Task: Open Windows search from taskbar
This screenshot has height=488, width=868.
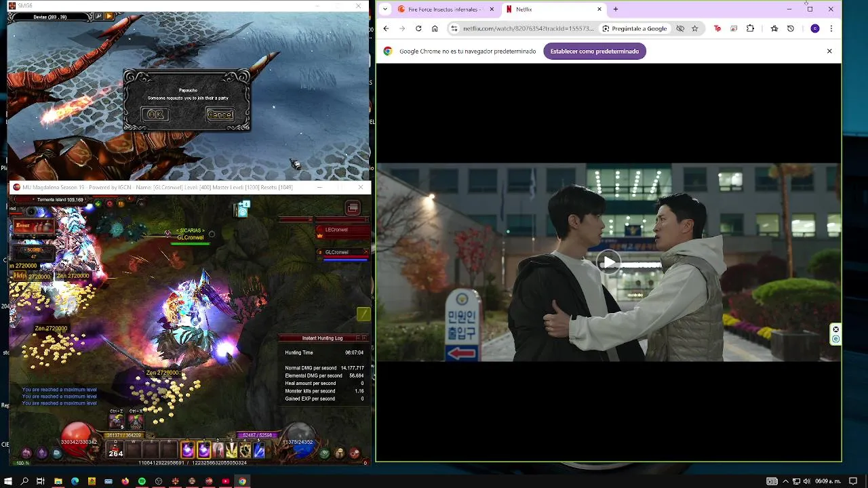Action: pos(24,481)
